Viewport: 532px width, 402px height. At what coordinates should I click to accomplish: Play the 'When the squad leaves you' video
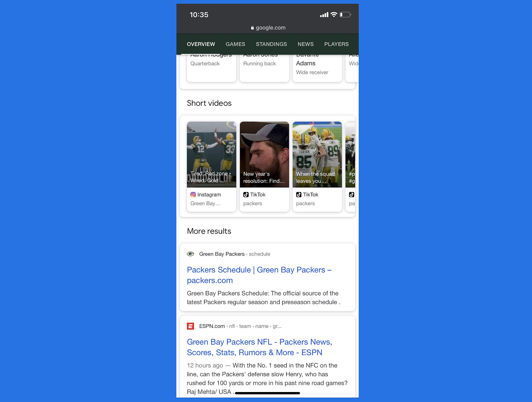pos(317,154)
